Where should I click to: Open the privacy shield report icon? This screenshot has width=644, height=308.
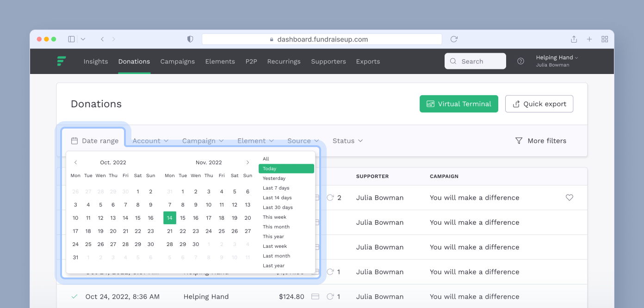[x=190, y=39]
